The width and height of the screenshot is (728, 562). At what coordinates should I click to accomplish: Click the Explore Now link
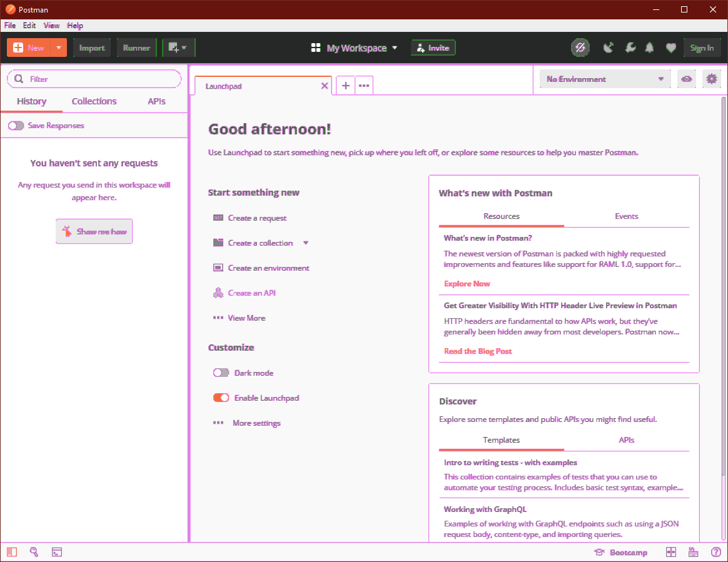(x=467, y=284)
